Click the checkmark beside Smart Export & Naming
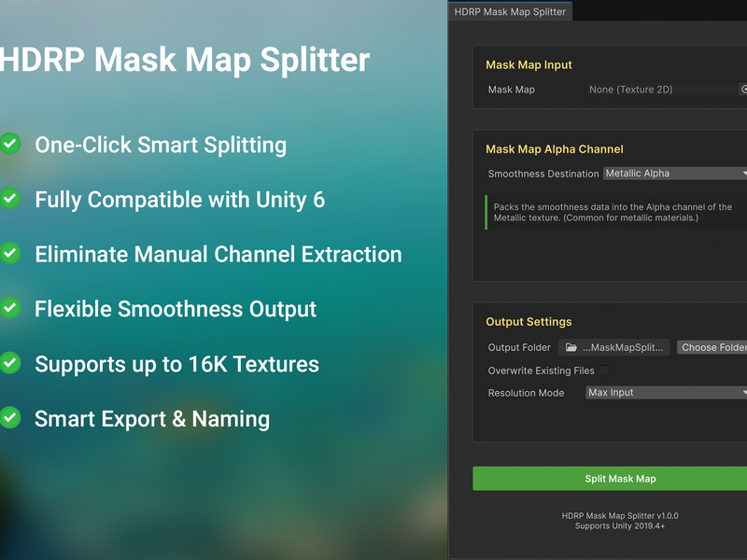This screenshot has height=560, width=747. coord(9,417)
